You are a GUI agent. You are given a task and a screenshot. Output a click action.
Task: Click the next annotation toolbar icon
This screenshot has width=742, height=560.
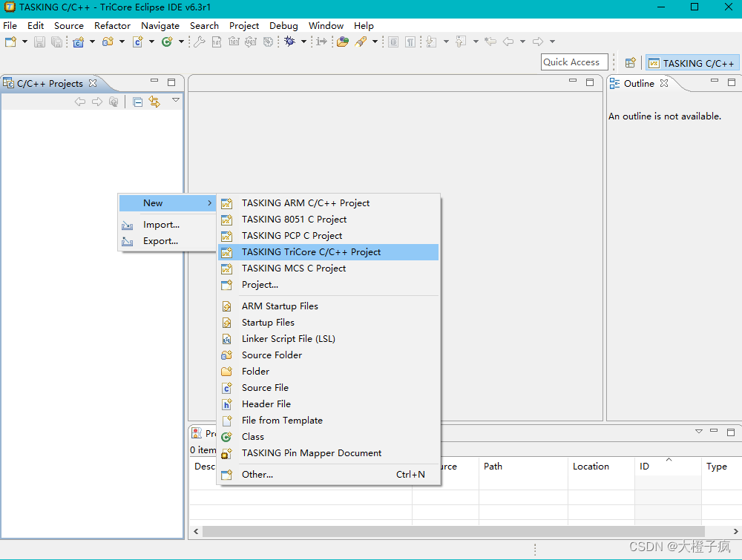(431, 42)
